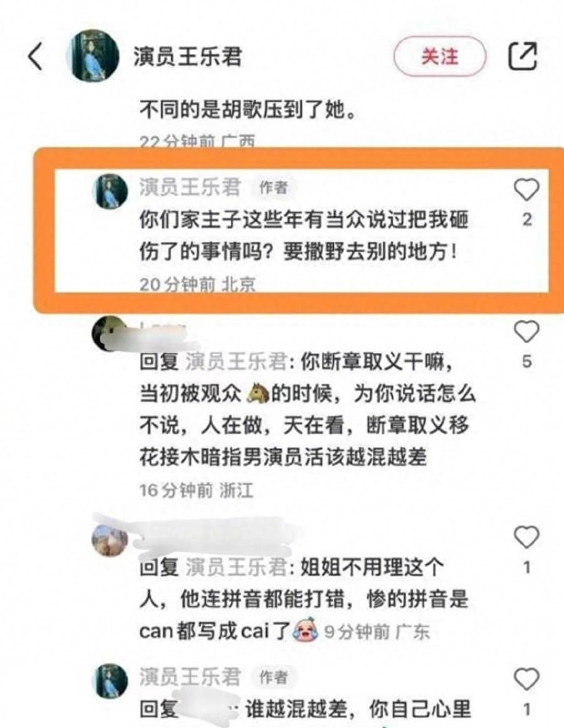564x728 pixels.
Task: Follow 演员王乐君 with the 关注 button
Action: 440,56
